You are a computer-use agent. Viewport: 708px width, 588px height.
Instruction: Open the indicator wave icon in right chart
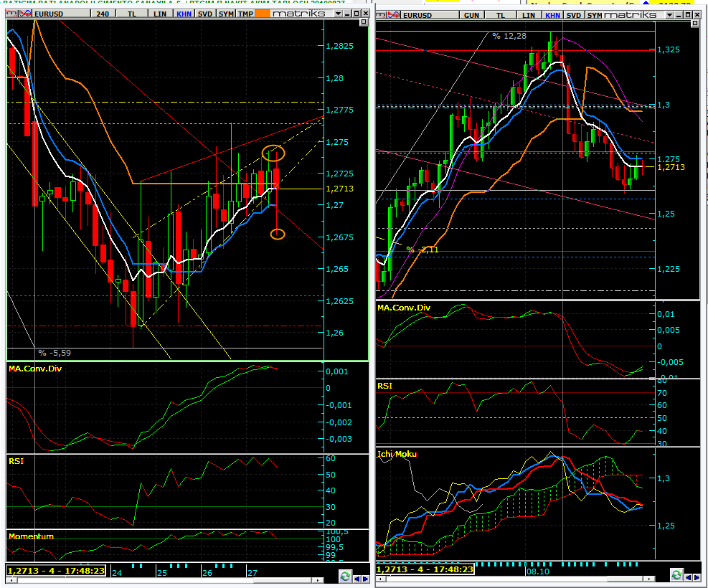395,15
